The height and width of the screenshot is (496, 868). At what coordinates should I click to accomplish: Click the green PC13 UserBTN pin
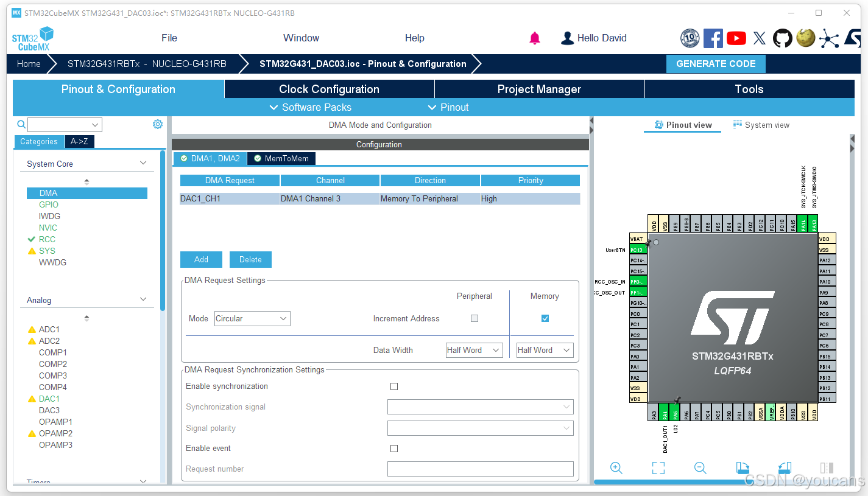click(x=638, y=250)
